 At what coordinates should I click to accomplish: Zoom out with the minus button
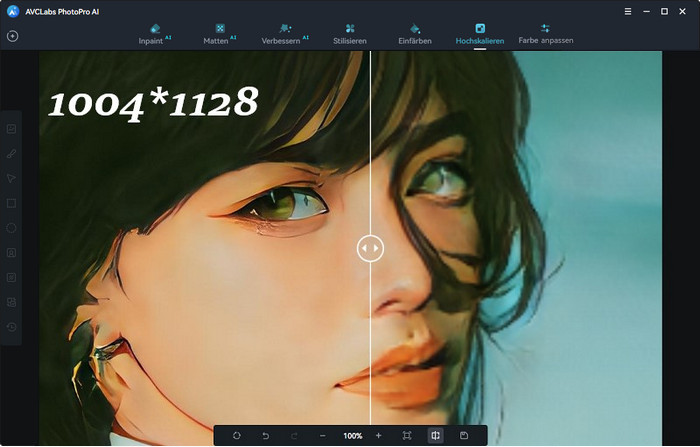click(323, 435)
